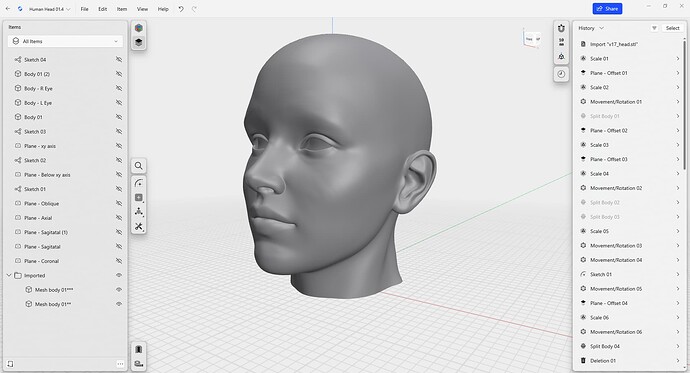Open the Help menu
The width and height of the screenshot is (690, 373).
(x=163, y=9)
